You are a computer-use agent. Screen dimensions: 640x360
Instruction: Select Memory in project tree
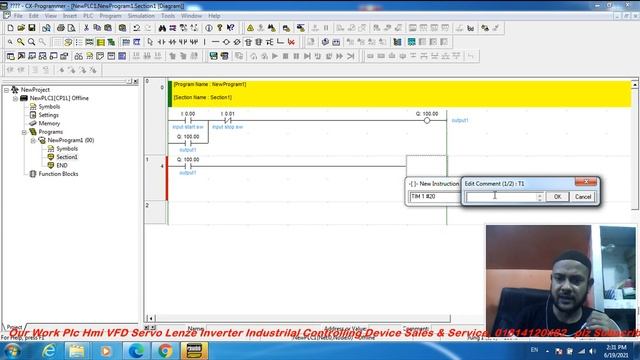pos(49,124)
